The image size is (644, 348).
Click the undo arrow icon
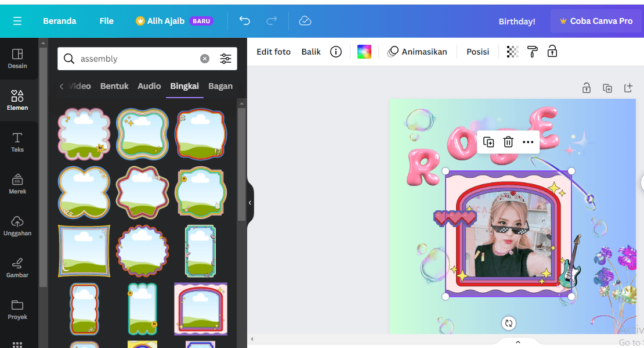[244, 21]
